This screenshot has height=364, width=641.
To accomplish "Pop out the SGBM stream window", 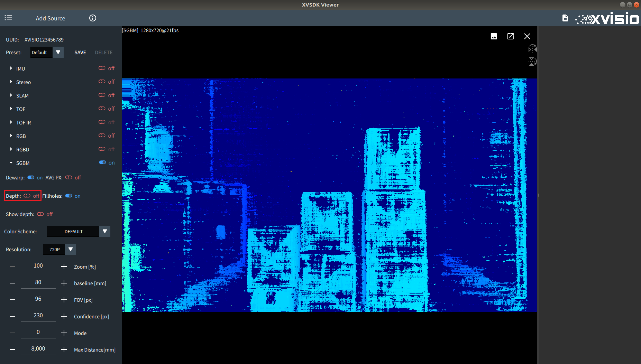I will coord(511,36).
